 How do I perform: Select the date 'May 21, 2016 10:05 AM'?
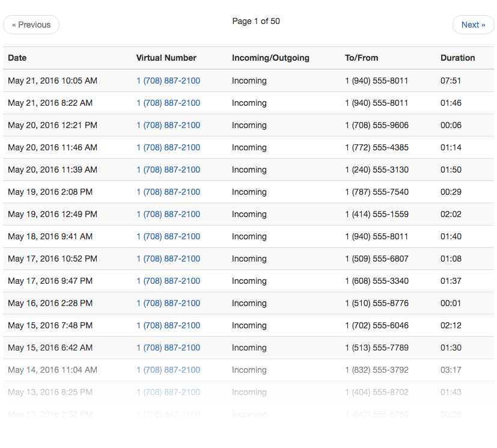tap(53, 81)
